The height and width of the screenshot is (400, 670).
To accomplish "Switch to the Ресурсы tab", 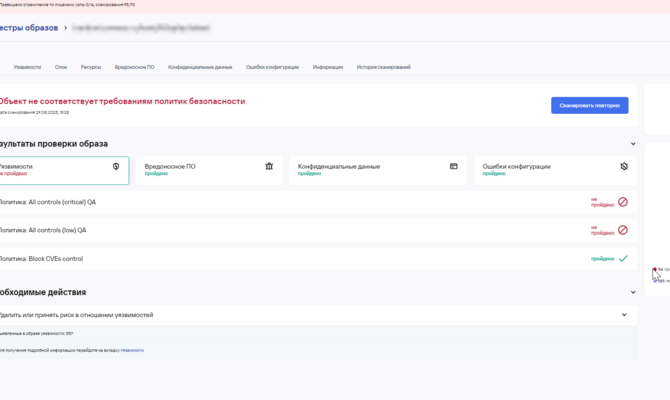I will point(91,67).
